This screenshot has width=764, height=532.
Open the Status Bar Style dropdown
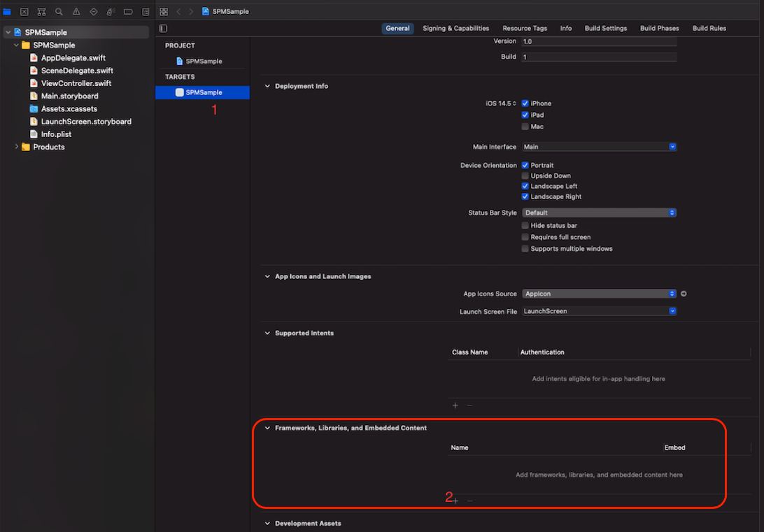tap(599, 213)
